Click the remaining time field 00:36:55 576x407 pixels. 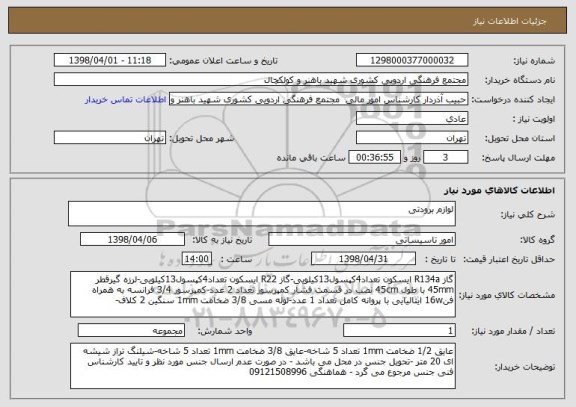point(374,157)
